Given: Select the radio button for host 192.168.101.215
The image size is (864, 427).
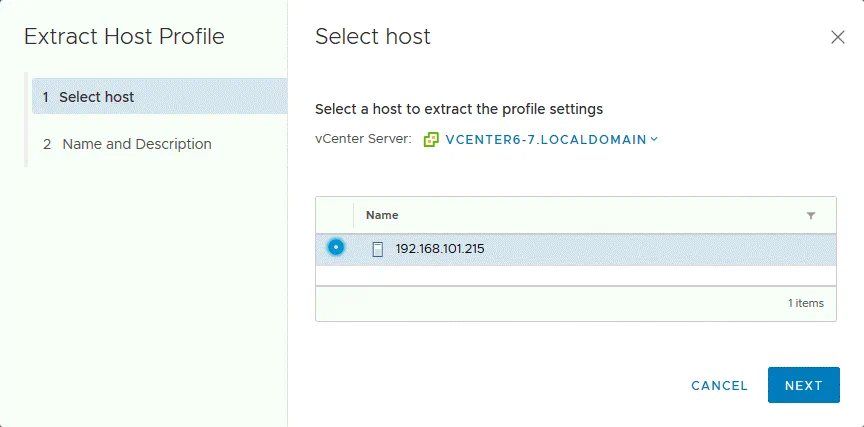Looking at the screenshot, I should [336, 247].
